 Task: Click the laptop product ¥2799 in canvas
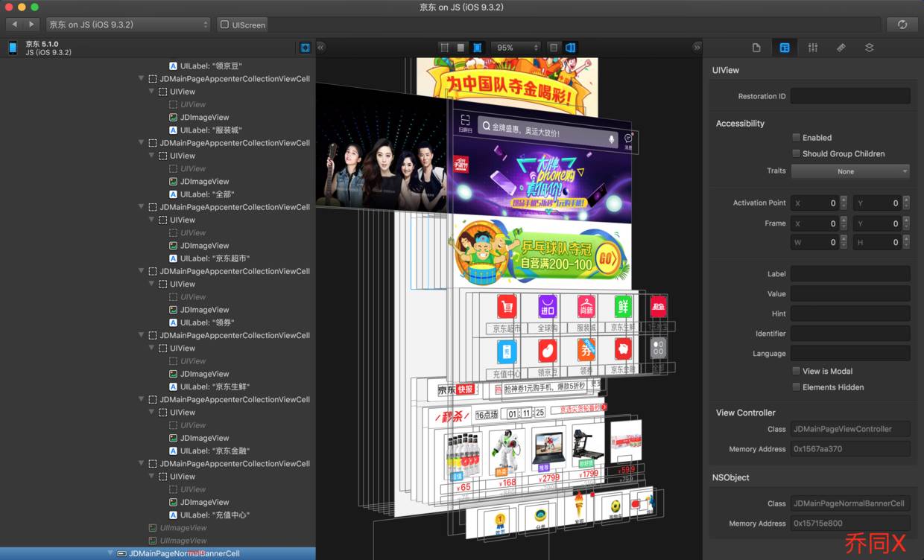coord(548,450)
